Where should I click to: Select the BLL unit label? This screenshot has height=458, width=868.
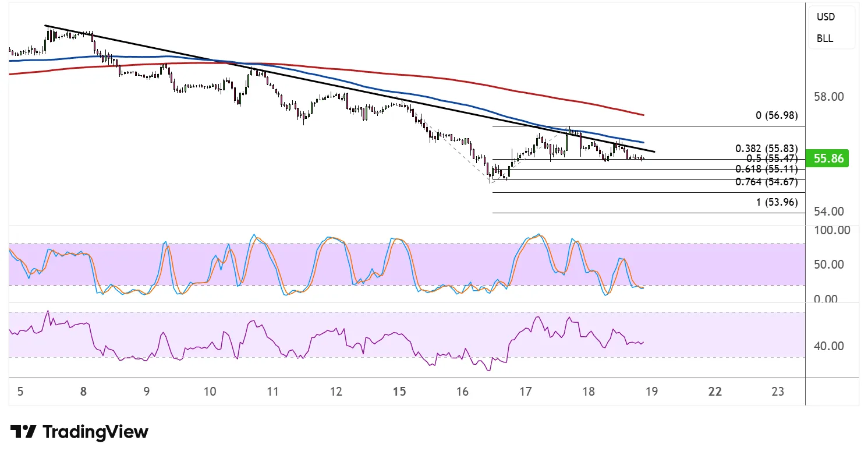click(x=825, y=38)
